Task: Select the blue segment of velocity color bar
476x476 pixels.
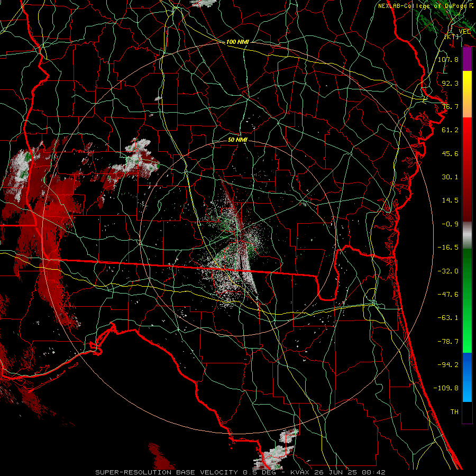Action: pos(467,377)
